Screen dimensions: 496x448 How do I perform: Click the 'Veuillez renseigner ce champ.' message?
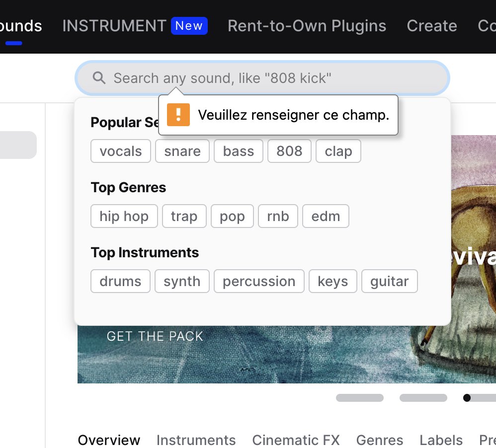[294, 115]
